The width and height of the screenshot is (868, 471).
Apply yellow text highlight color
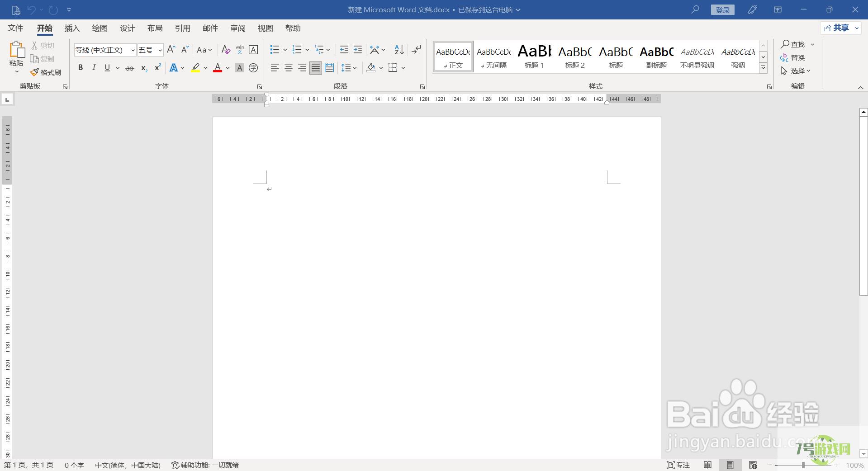[x=195, y=68]
